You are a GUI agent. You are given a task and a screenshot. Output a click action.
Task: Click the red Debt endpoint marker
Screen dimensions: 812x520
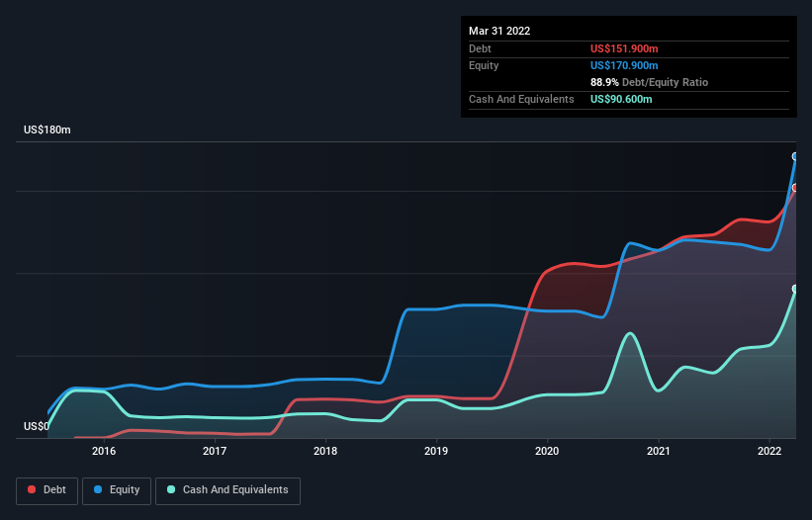click(x=795, y=188)
